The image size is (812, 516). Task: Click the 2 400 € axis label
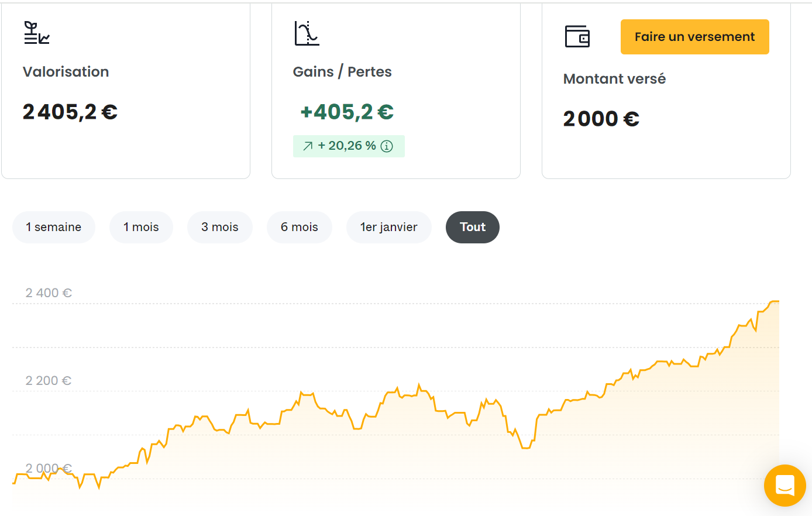pos(49,293)
